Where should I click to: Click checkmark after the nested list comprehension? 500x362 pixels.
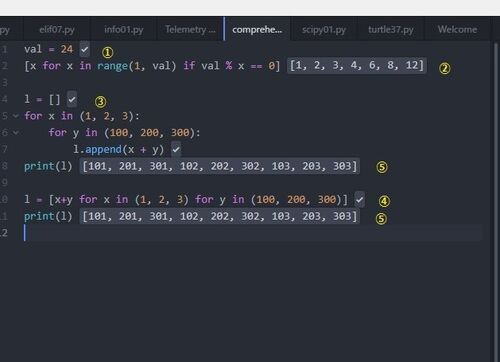pyautogui.click(x=359, y=200)
